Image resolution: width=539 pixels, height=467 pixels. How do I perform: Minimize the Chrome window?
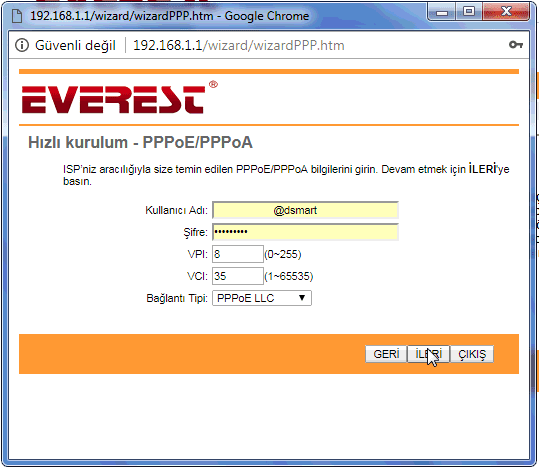tap(442, 12)
